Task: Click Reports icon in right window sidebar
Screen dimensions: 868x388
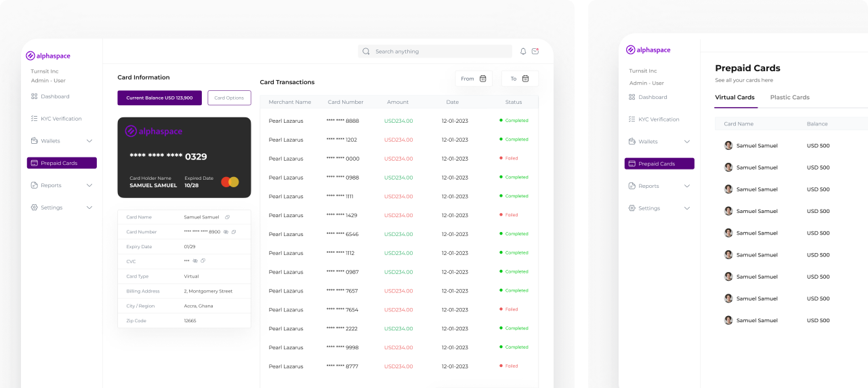Action: pyautogui.click(x=632, y=186)
